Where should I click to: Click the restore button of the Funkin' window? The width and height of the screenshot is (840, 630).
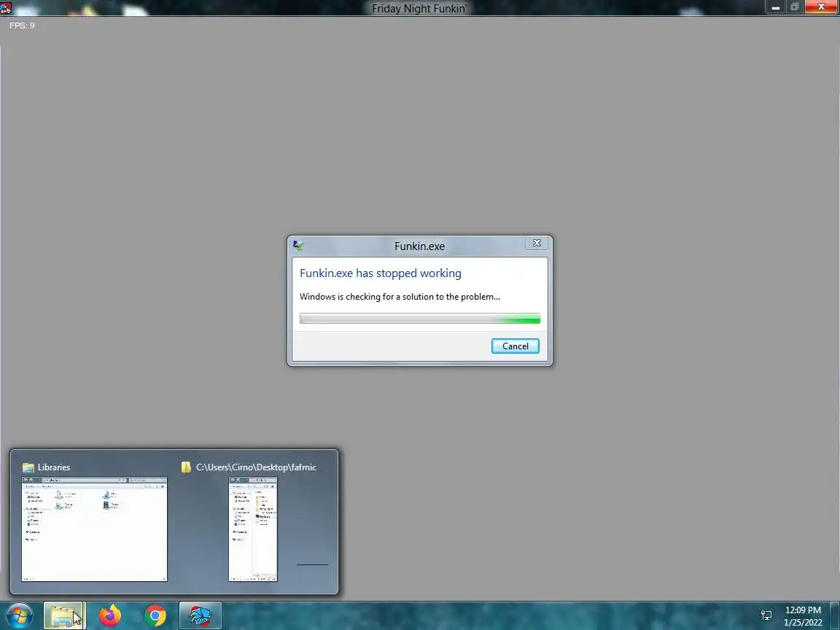click(795, 7)
